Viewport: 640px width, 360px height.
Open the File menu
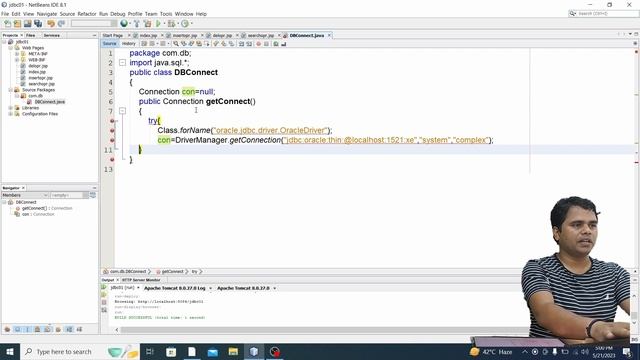coord(5,14)
